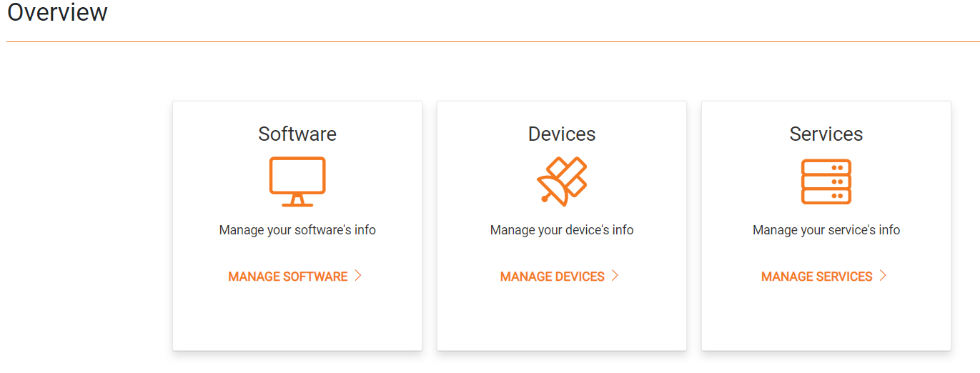Click the chevron beside Manage Devices
The width and height of the screenshot is (980, 373).
coord(615,276)
